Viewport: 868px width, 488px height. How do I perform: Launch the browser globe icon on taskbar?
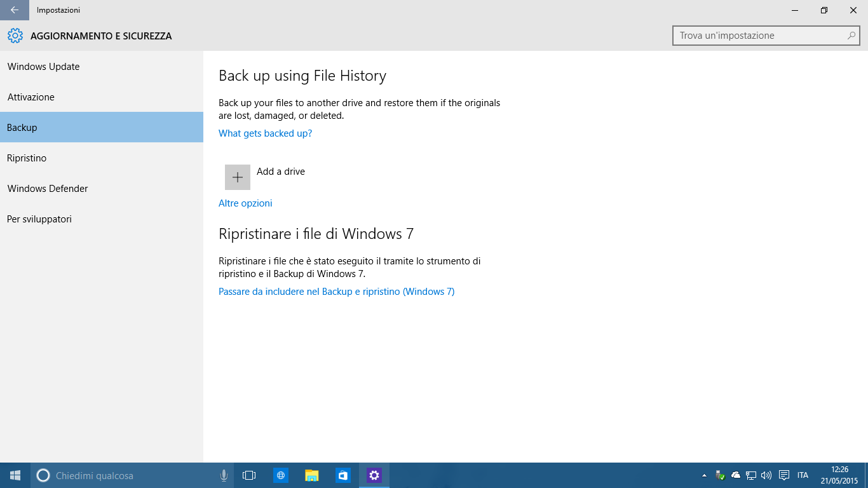[281, 475]
